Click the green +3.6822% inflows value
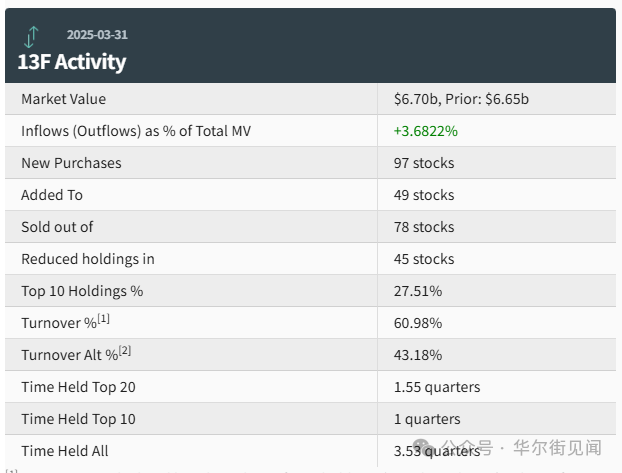Viewport: 622px width, 473px height. point(425,131)
